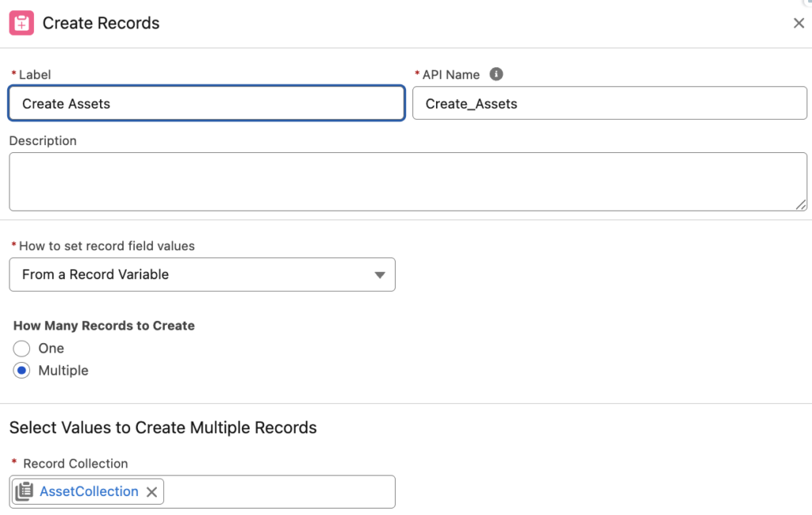Click inside the Description text area
The height and width of the screenshot is (515, 812).
coord(406,181)
